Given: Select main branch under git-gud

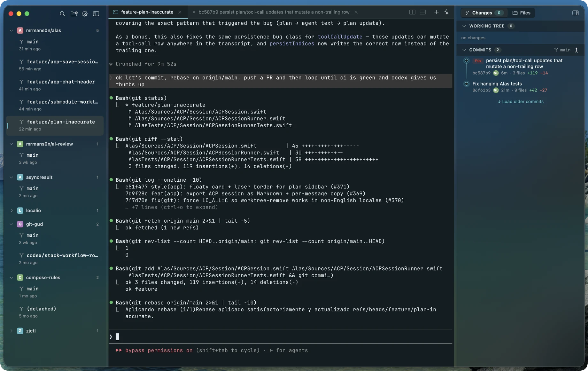Looking at the screenshot, I should pyautogui.click(x=55, y=239).
